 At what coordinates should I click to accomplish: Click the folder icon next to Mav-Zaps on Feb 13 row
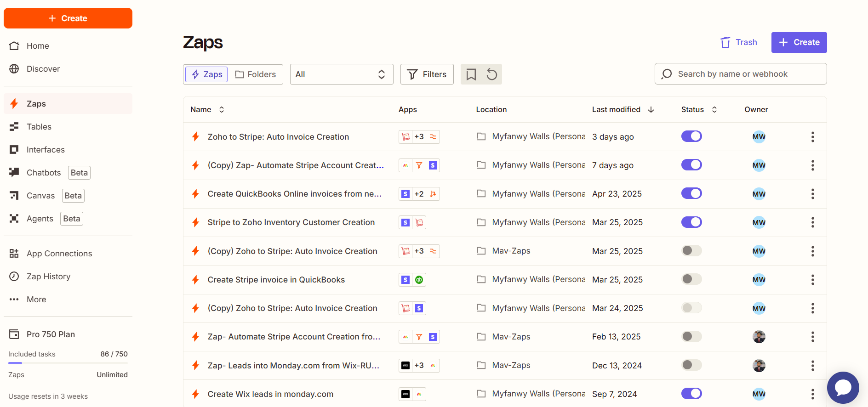click(x=481, y=337)
